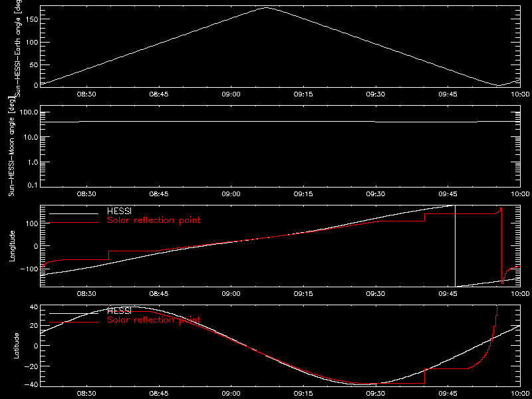Click the 08:45 label under Moon angle plot
Image resolution: width=532 pixels, height=399 pixels.
[159, 194]
